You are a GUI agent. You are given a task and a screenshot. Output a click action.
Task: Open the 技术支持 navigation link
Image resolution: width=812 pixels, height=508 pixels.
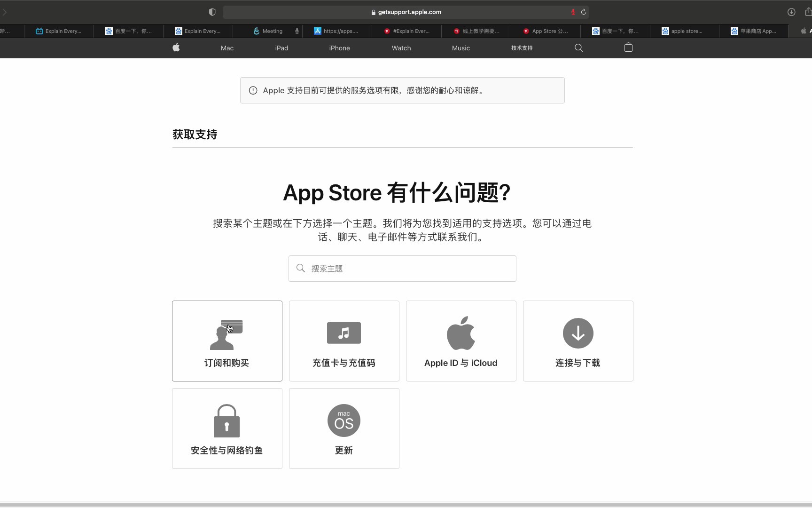point(521,48)
